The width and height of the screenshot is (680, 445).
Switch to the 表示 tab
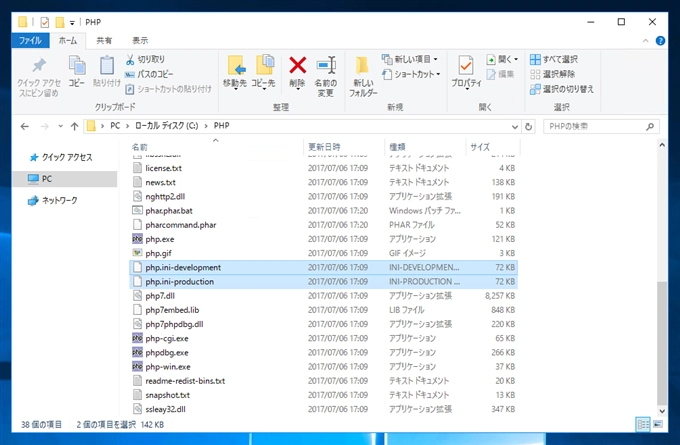[140, 40]
